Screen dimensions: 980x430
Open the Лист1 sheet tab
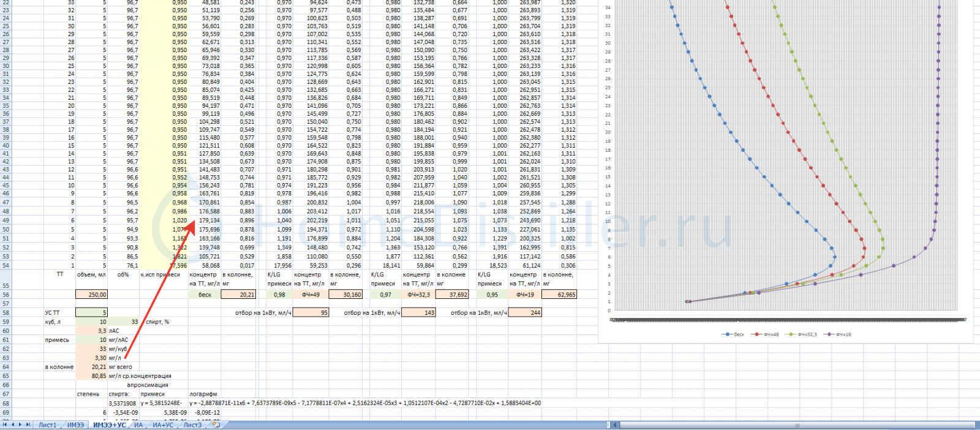point(47,424)
